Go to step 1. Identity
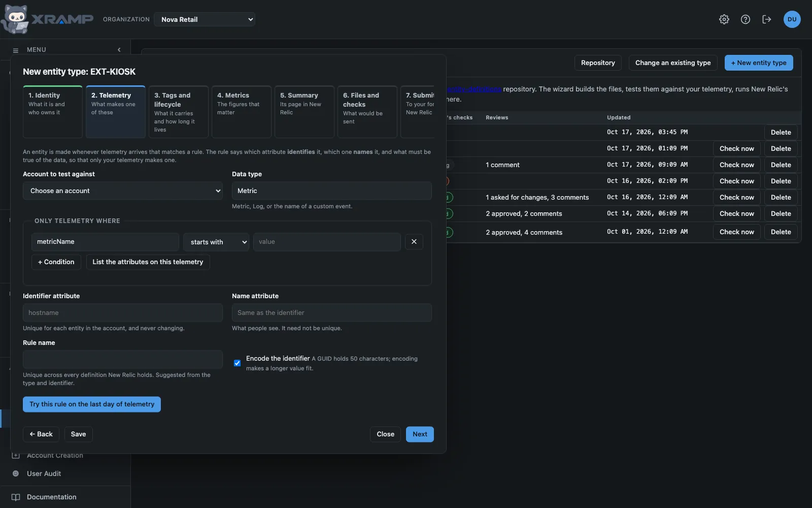The height and width of the screenshot is (508, 812). pos(53,112)
